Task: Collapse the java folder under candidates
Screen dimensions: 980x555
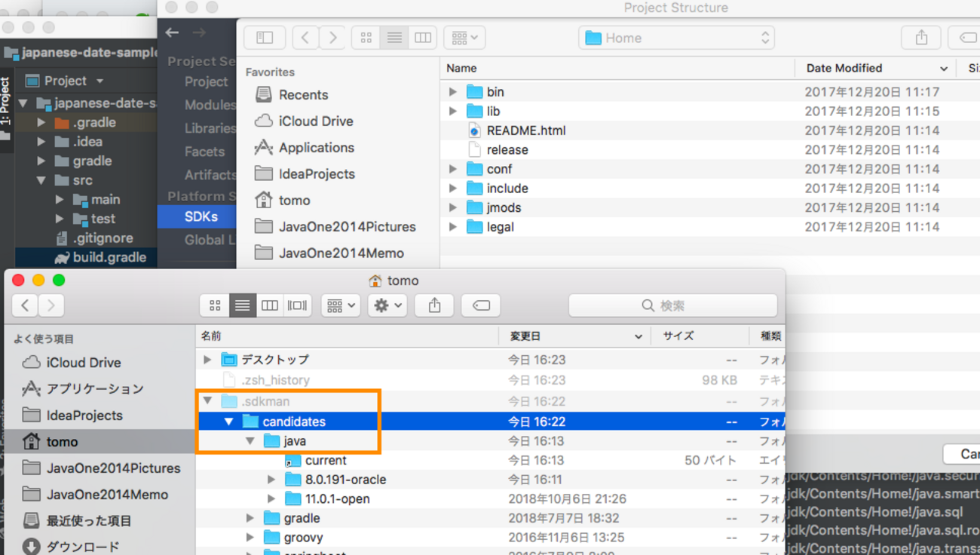Action: (250, 441)
